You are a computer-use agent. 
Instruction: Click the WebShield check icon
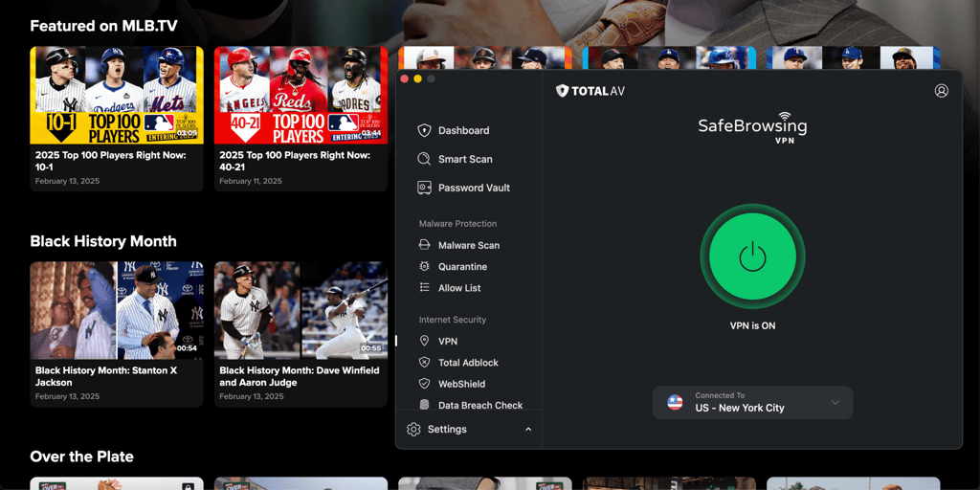click(424, 384)
